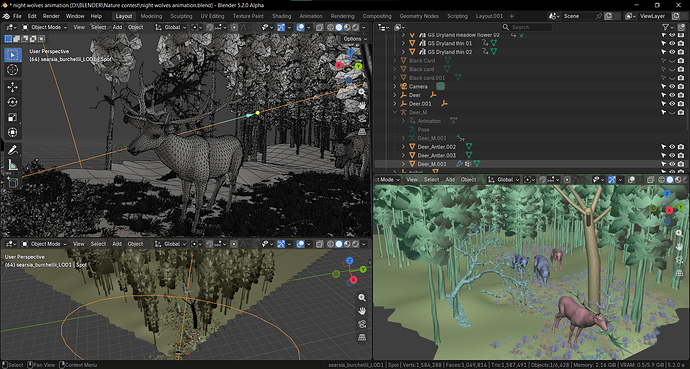
Task: Click wrench modifier icon on Deer_M.001 row
Action: (459, 164)
